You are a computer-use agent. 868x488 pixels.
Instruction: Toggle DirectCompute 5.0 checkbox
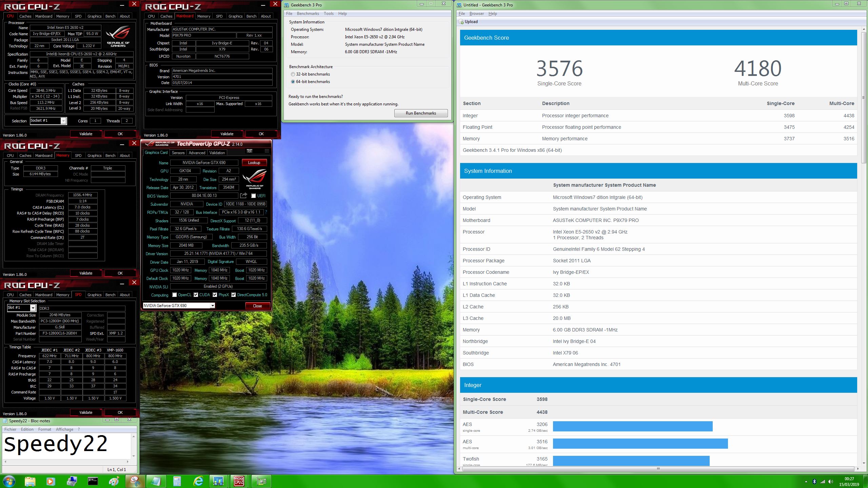click(233, 295)
